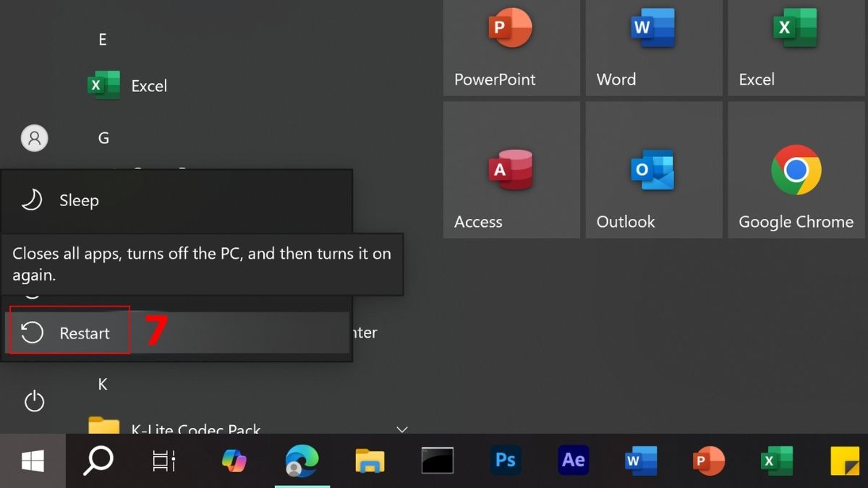Image resolution: width=868 pixels, height=488 pixels.
Task: Open Excel from the apps list
Action: 148,85
